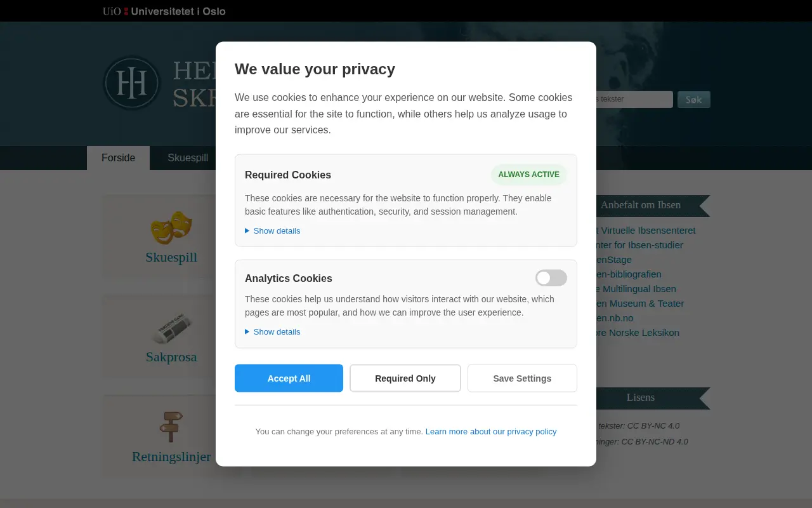Click the Søk search button
Screen dimensions: 812x508
click(x=693, y=100)
